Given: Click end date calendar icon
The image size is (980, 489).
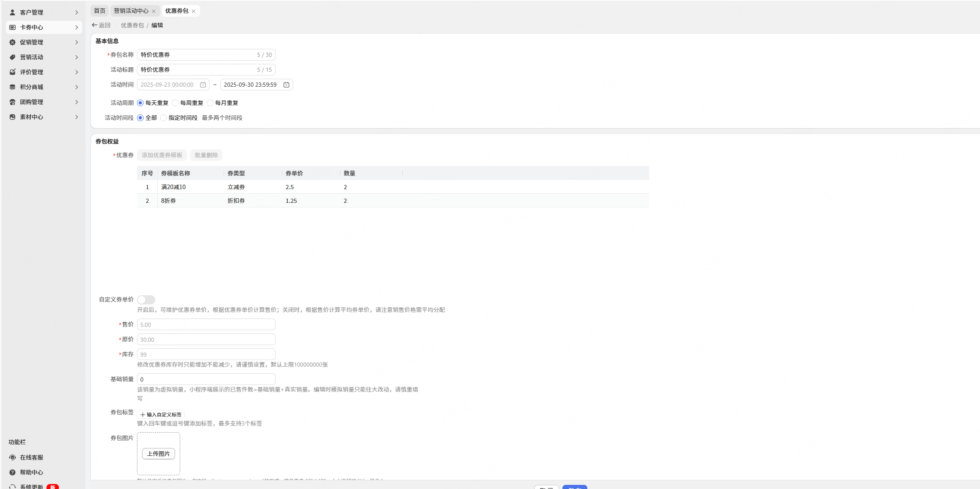Looking at the screenshot, I should 286,85.
